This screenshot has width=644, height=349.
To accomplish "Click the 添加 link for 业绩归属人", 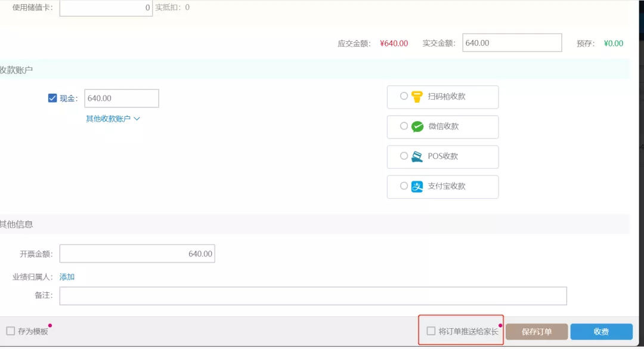I will (x=67, y=277).
